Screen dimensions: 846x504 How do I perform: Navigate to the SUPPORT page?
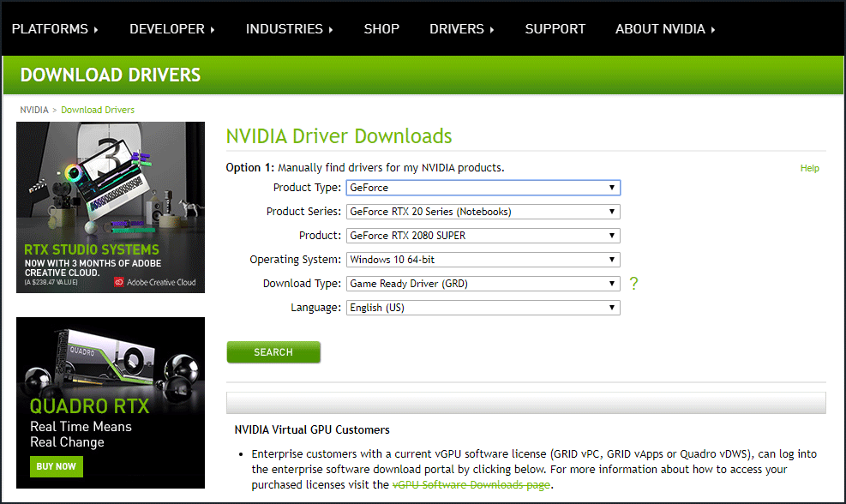[x=555, y=29]
